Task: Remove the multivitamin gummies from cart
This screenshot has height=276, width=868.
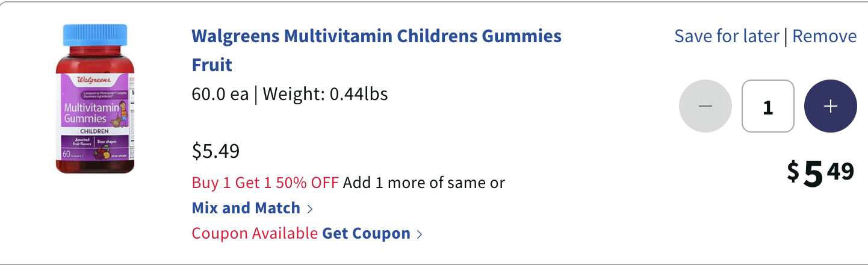Action: point(824,36)
